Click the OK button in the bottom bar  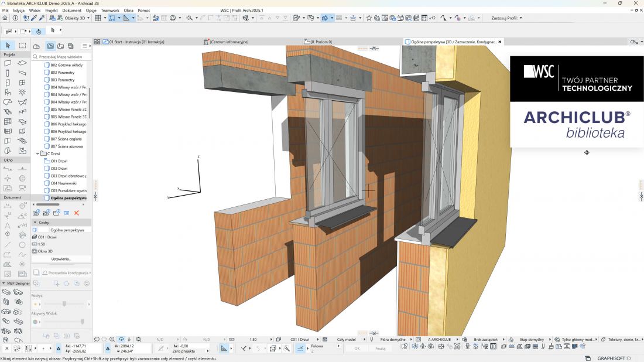point(357,349)
